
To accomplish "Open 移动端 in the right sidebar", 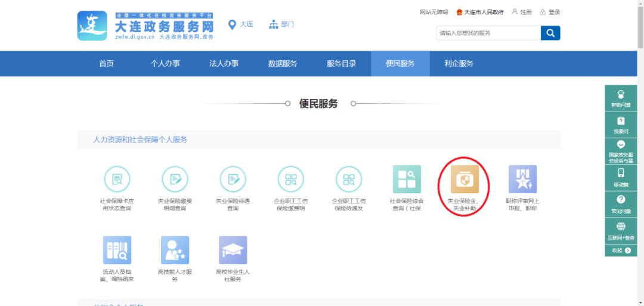I will (620, 178).
